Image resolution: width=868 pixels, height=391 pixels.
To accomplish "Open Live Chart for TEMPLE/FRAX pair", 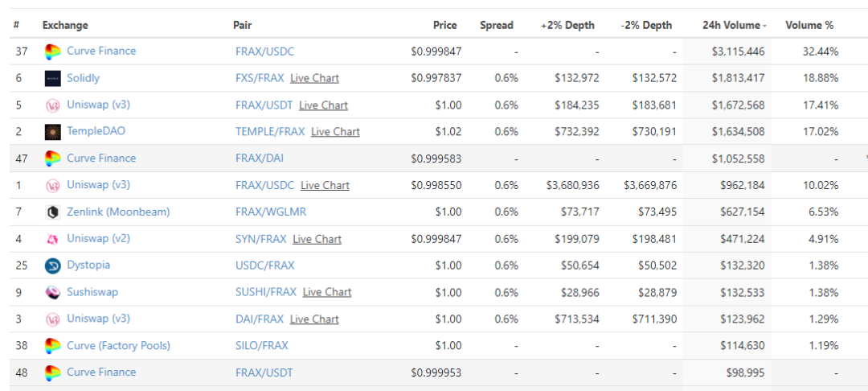I will [x=335, y=132].
